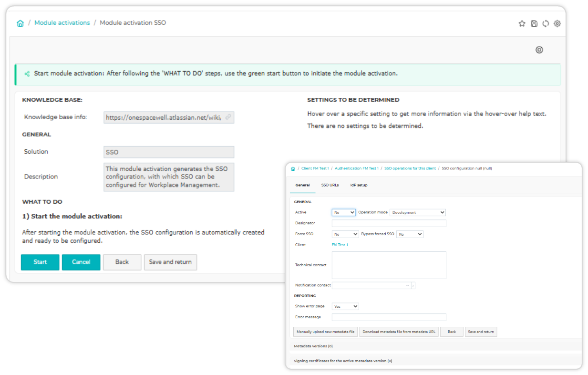This screenshot has width=588, height=375.
Task: Click Back in Module activation window
Action: tap(122, 262)
